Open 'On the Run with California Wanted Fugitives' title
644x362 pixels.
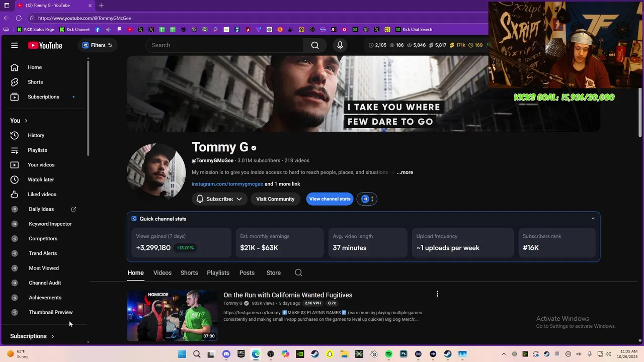(288, 295)
